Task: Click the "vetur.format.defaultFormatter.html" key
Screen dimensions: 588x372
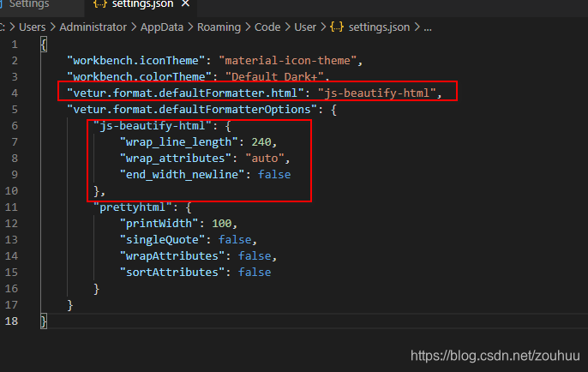Action: tap(185, 93)
